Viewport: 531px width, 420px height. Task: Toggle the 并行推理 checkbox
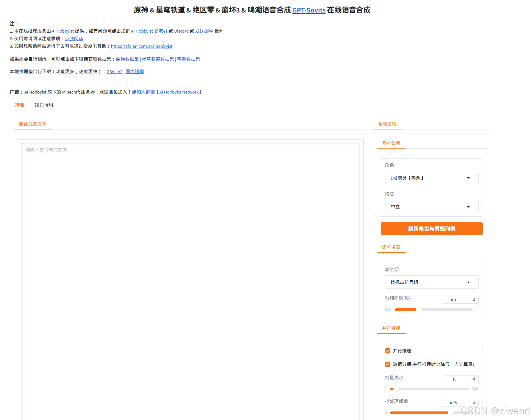388,351
